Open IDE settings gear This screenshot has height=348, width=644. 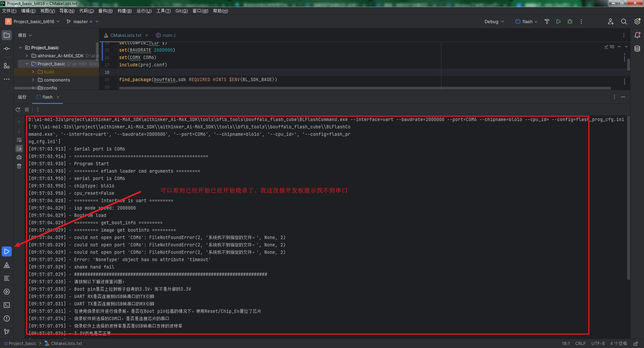637,21
